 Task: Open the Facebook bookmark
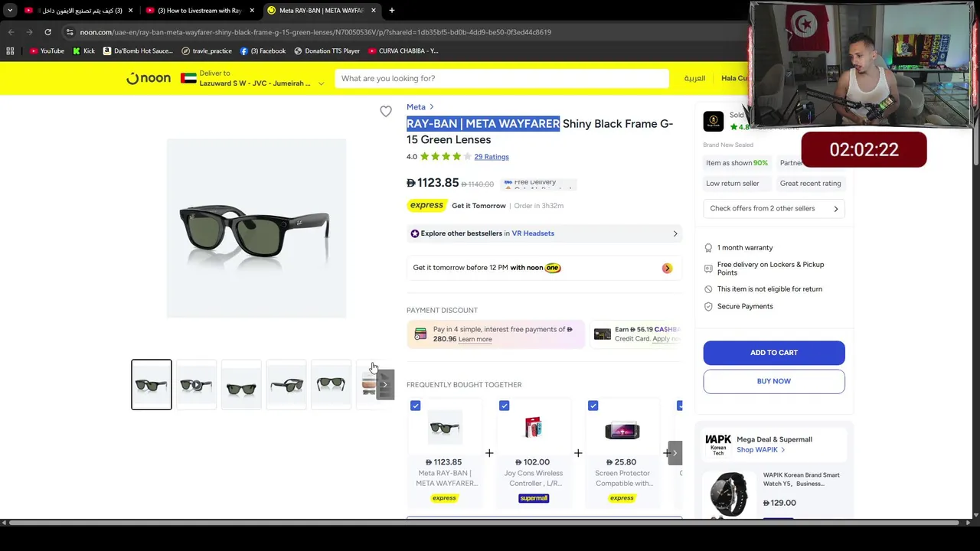[263, 51]
